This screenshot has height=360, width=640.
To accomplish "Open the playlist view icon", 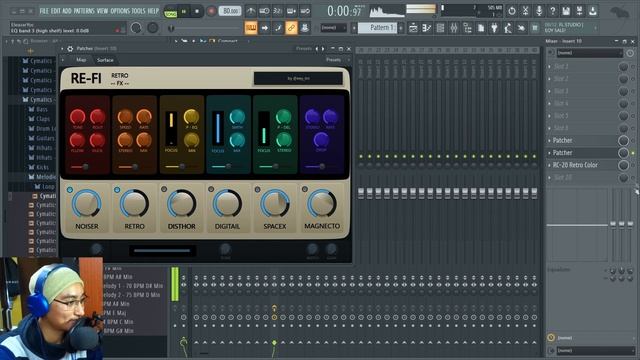I will click(x=413, y=28).
